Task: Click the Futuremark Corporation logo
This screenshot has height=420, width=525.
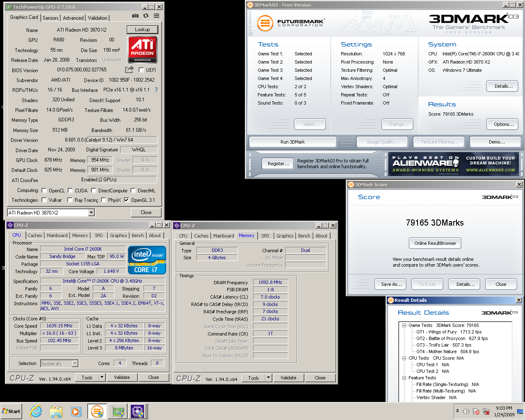Action: click(291, 23)
